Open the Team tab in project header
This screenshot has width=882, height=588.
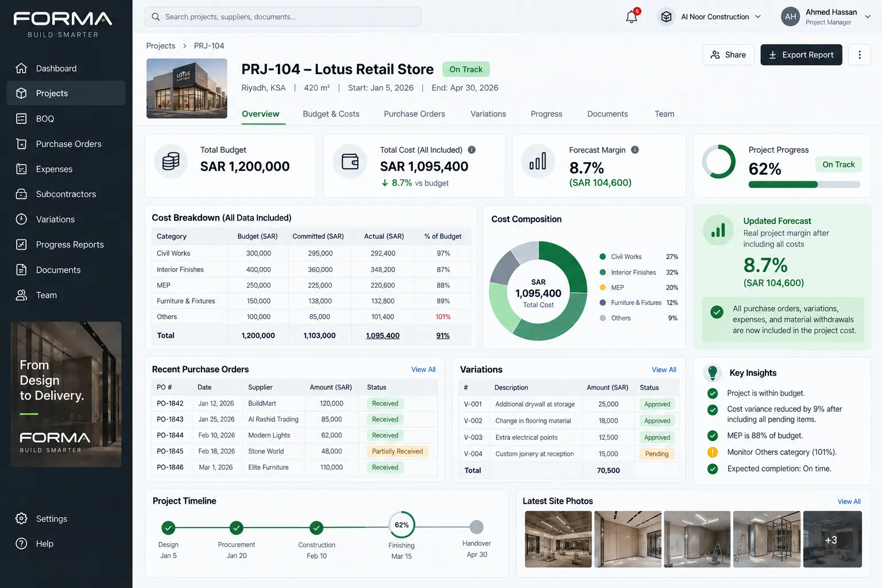pyautogui.click(x=664, y=114)
